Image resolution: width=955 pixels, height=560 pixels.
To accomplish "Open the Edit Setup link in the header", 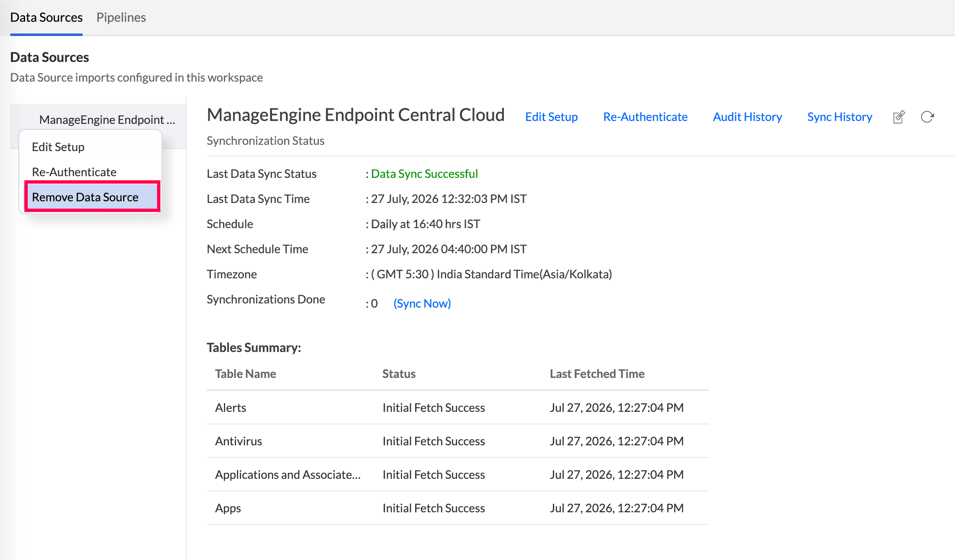I will tap(552, 117).
